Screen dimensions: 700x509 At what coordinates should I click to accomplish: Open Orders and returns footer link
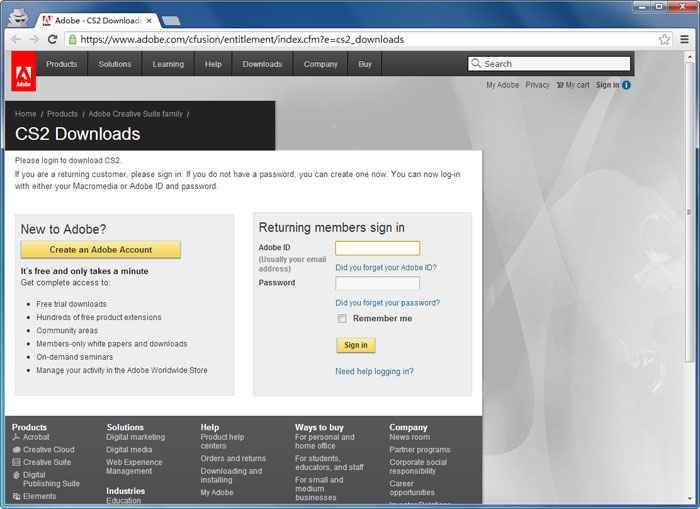click(x=233, y=459)
